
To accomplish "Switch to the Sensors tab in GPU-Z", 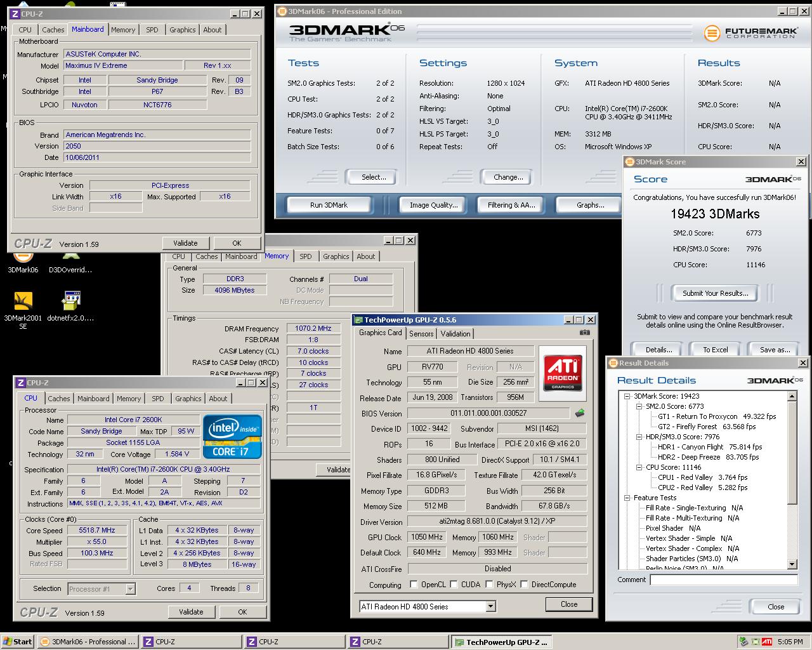I will (x=421, y=334).
